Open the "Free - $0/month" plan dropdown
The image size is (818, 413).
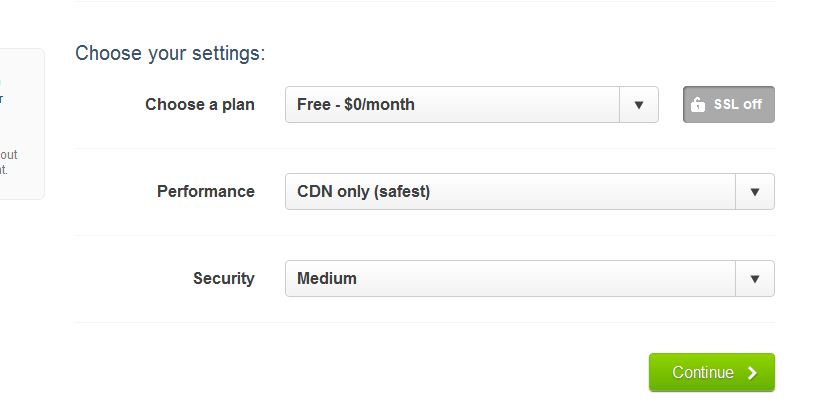472,104
